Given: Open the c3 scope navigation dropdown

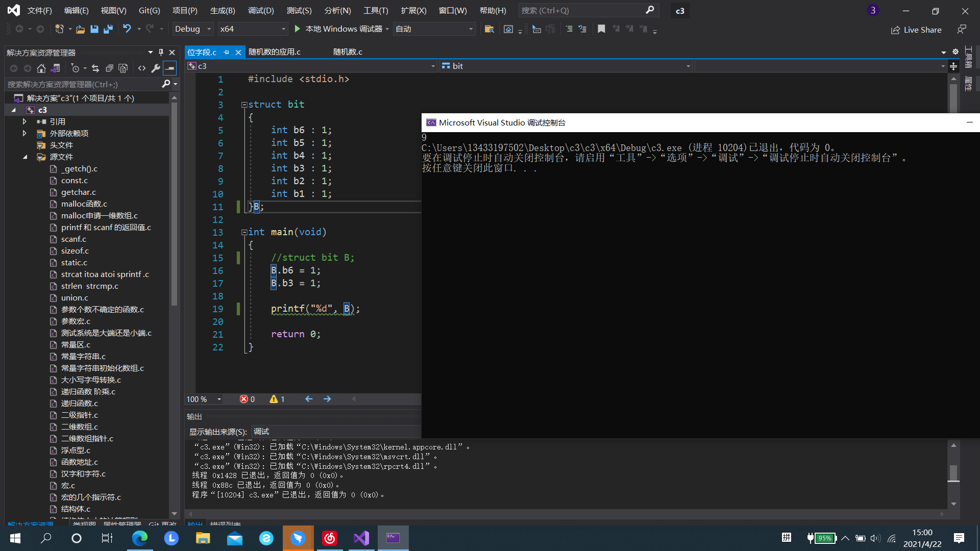Looking at the screenshot, I should tap(311, 66).
